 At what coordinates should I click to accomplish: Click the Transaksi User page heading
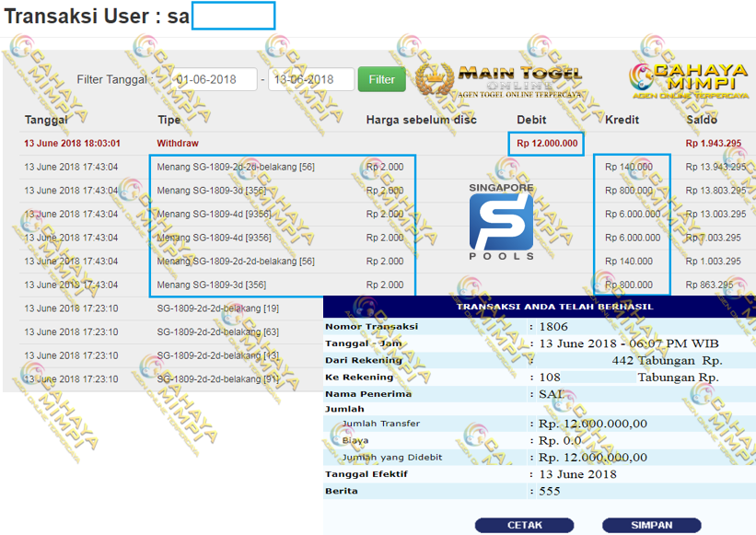coord(97,17)
